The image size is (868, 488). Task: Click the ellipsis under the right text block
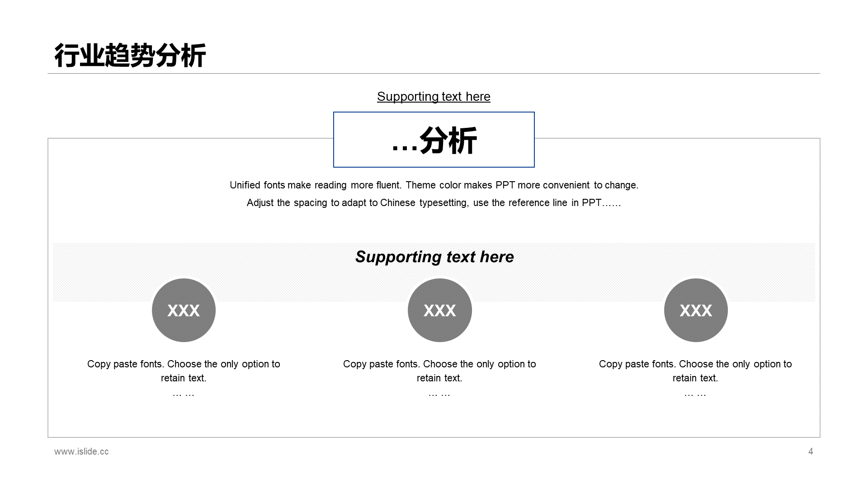pos(695,394)
